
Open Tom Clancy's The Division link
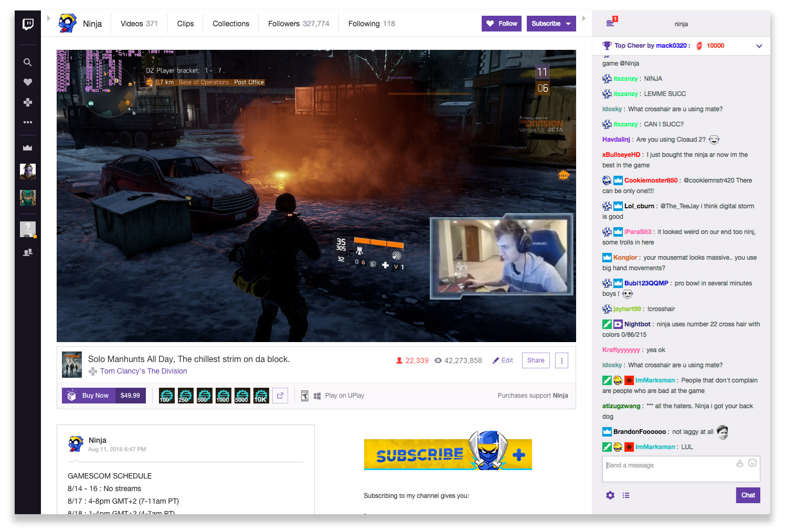tap(143, 371)
